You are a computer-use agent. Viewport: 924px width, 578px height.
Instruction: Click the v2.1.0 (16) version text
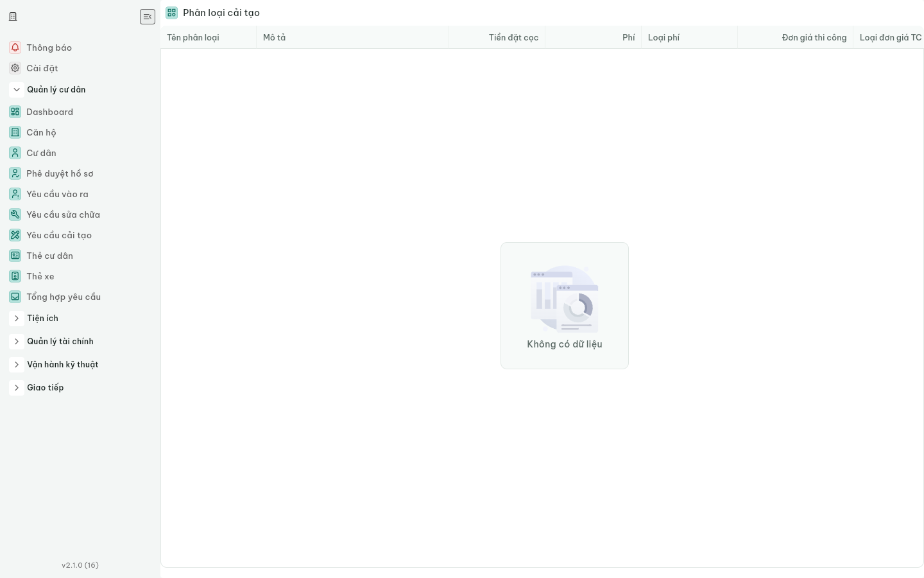pyautogui.click(x=80, y=565)
